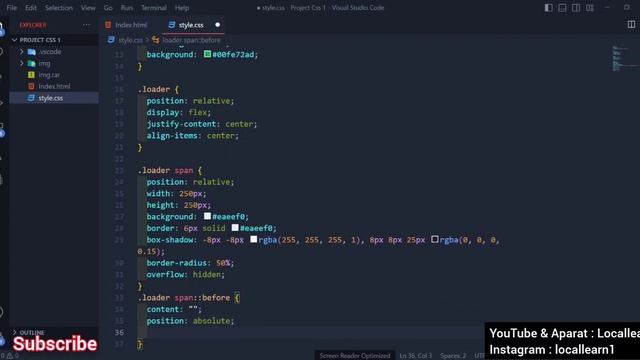Image resolution: width=640 pixels, height=360 pixels.
Task: Open the File menu
Action: point(11,8)
